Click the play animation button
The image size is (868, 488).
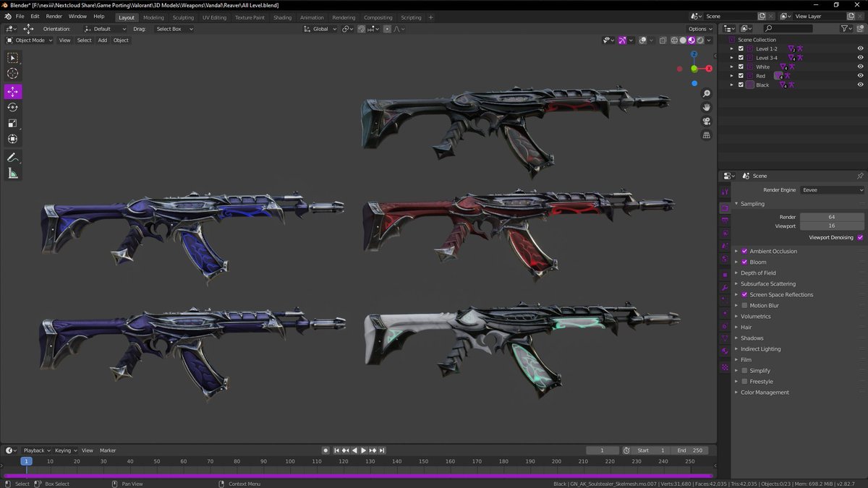[364, 450]
